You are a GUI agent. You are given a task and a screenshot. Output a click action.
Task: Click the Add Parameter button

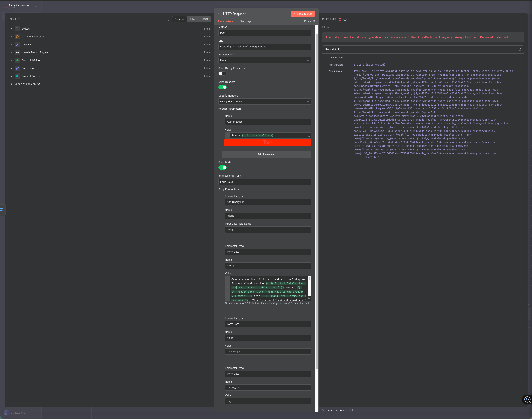click(266, 154)
